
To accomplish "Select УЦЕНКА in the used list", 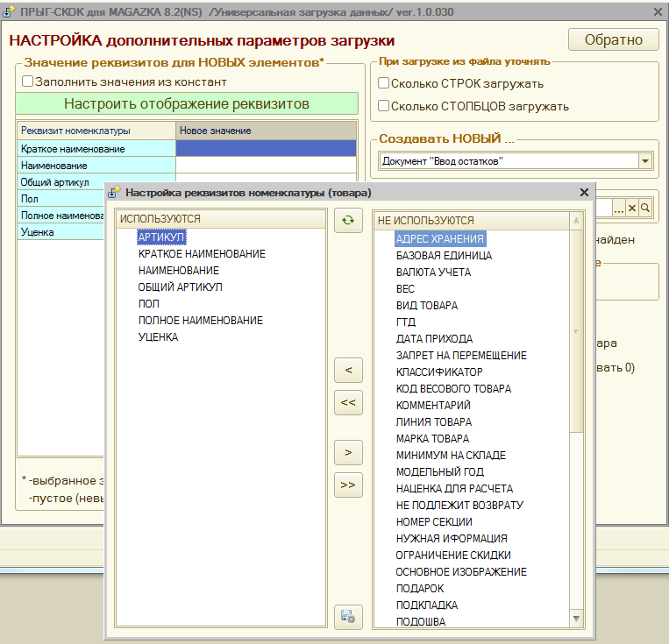I will [x=158, y=337].
